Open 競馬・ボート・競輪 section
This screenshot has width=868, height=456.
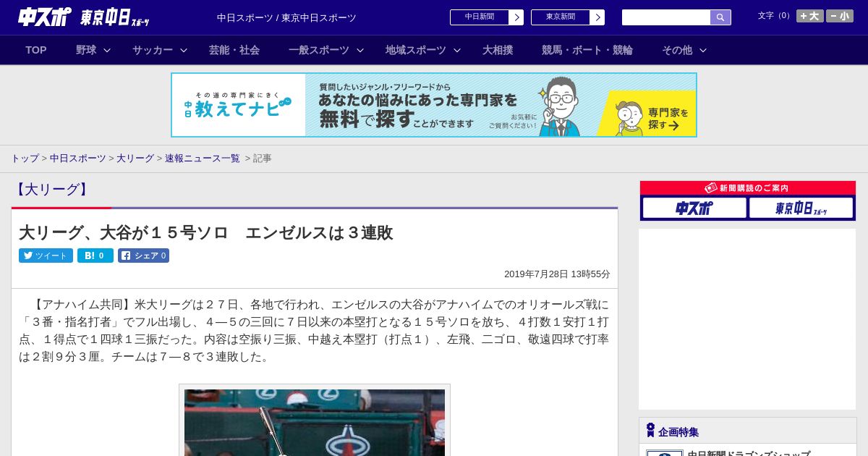[x=587, y=50]
